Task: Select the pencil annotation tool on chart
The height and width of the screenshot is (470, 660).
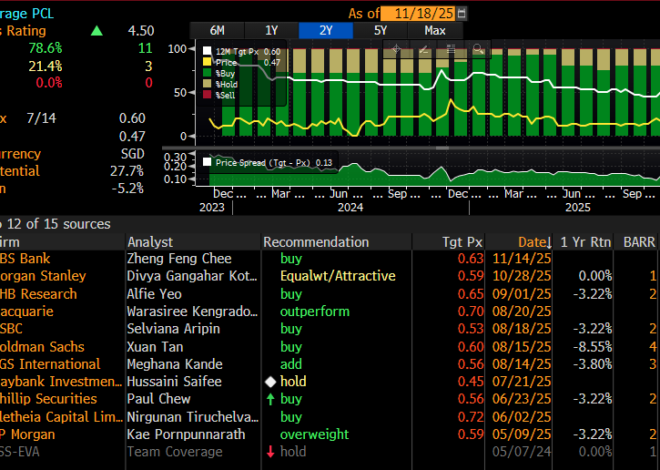Action: coord(424,49)
